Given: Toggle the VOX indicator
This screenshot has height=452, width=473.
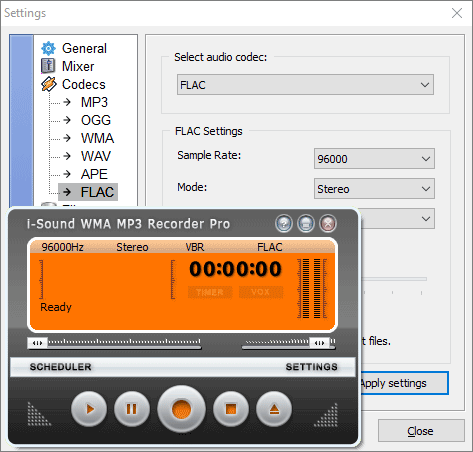Looking at the screenshot, I should (x=261, y=292).
